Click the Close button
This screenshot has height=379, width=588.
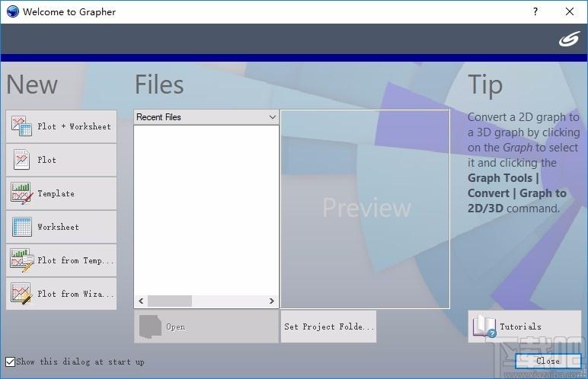coord(548,361)
